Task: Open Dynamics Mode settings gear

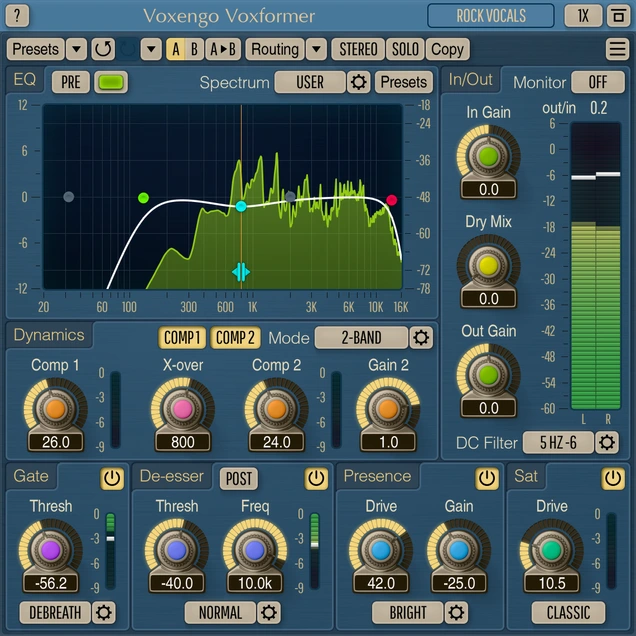Action: [x=421, y=337]
